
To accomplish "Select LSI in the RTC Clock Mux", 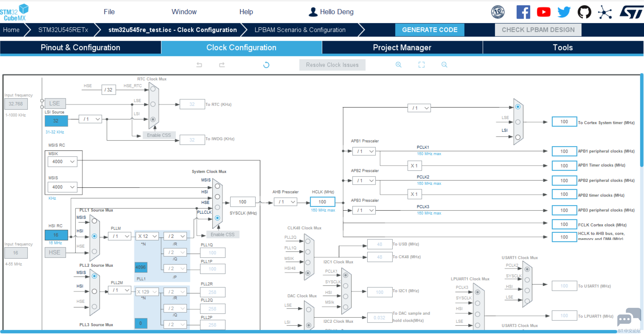I will point(153,119).
